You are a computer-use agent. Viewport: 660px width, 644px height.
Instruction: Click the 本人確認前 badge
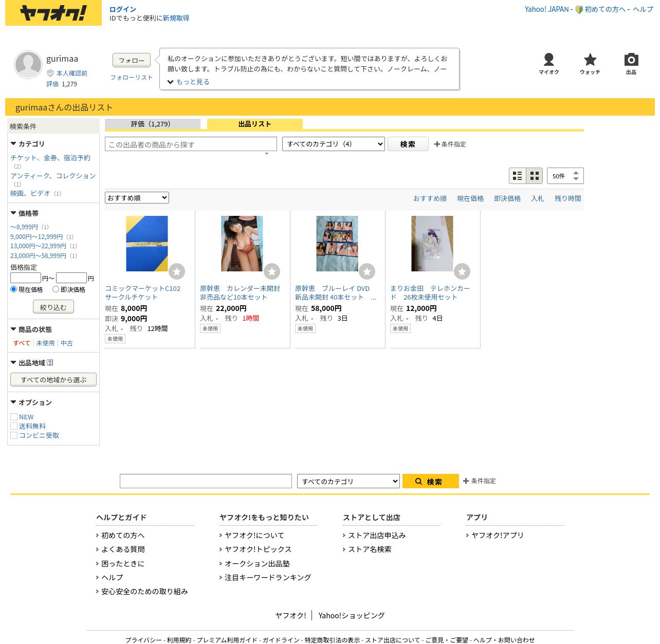67,73
